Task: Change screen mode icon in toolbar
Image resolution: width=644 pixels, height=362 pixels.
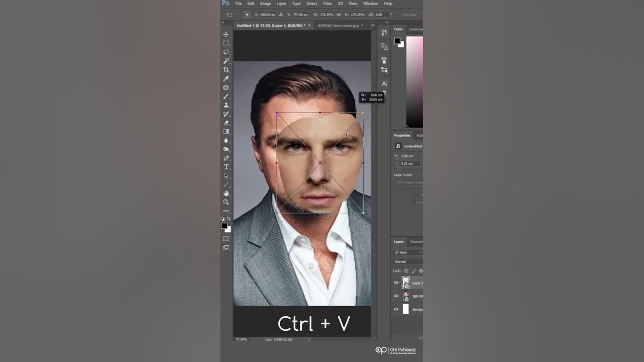Action: click(226, 247)
